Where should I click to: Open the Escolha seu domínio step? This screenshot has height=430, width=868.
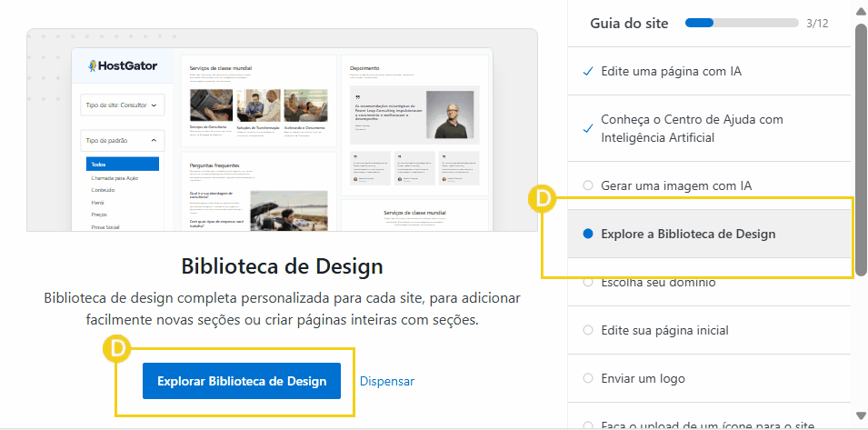click(709, 282)
